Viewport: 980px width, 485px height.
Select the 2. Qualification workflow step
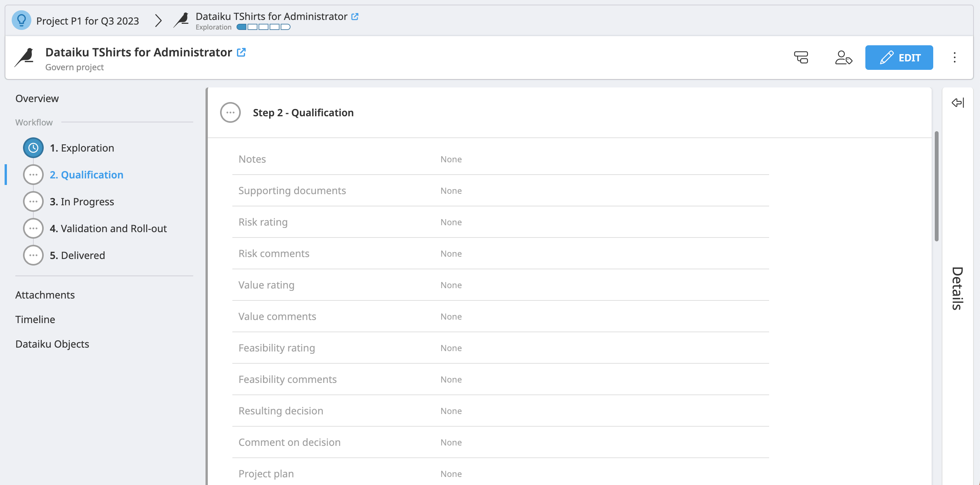[x=87, y=175]
